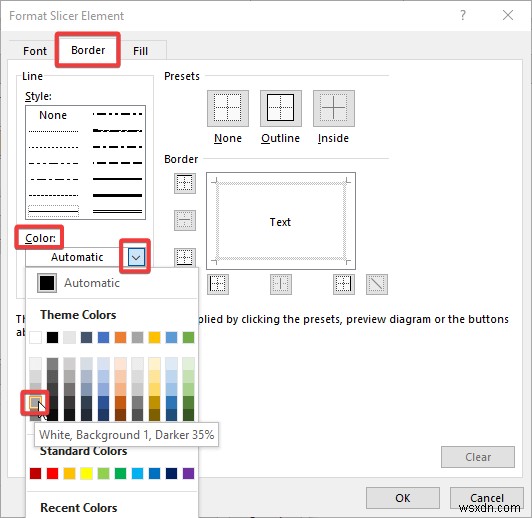Apply the Inside border preset
532x518 pixels.
(334, 109)
